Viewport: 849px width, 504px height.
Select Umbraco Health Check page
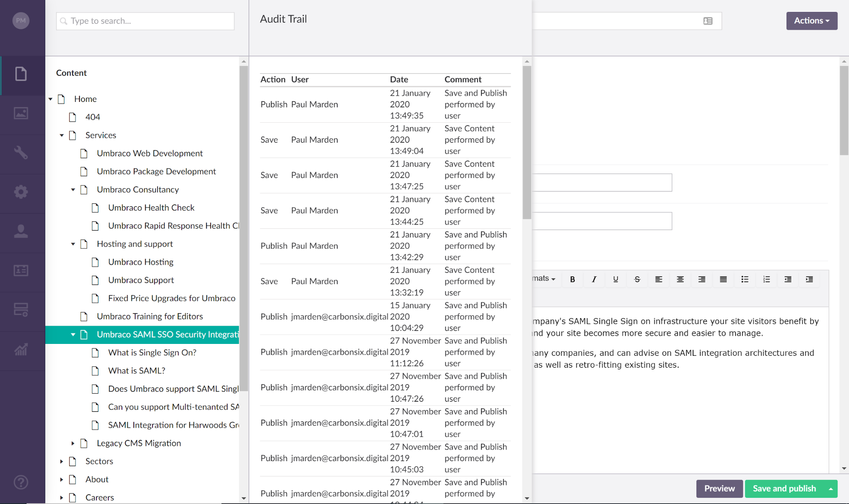click(151, 208)
